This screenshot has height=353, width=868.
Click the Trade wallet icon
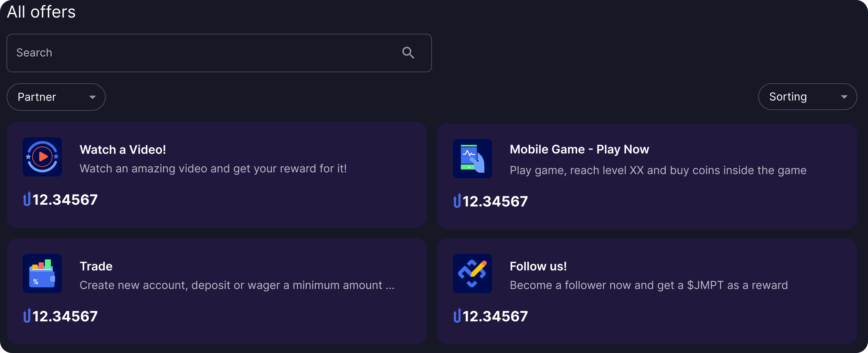coord(42,274)
